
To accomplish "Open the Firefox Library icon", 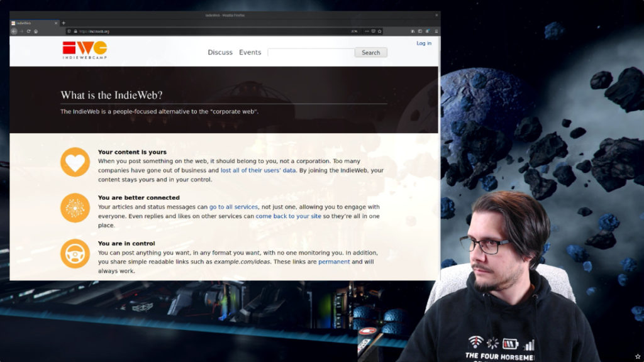I will coord(413,31).
